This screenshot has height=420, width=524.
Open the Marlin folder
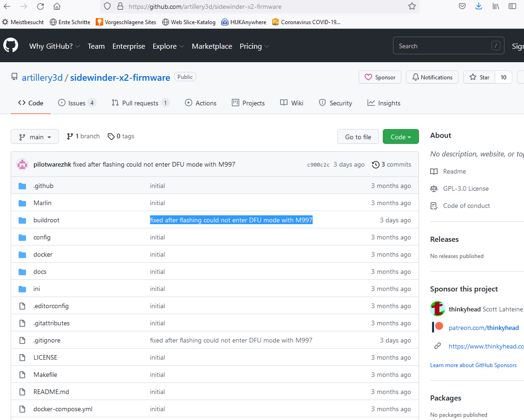coord(42,203)
